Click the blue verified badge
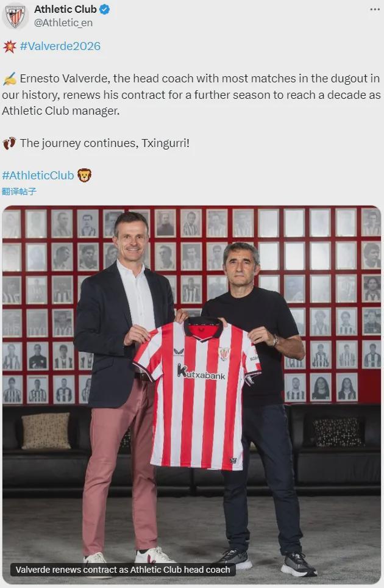Viewport: 384px width, 588px height. click(x=104, y=9)
